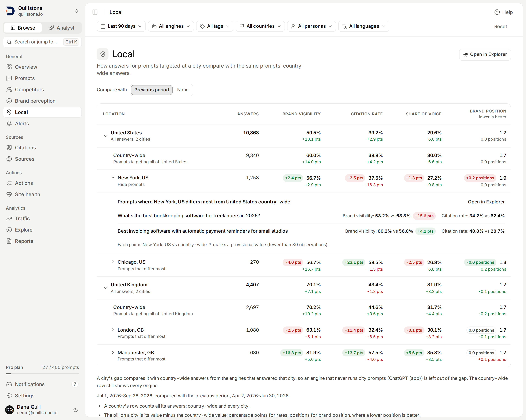Open the All countries filter
The height and width of the screenshot is (420, 526).
[x=260, y=26]
